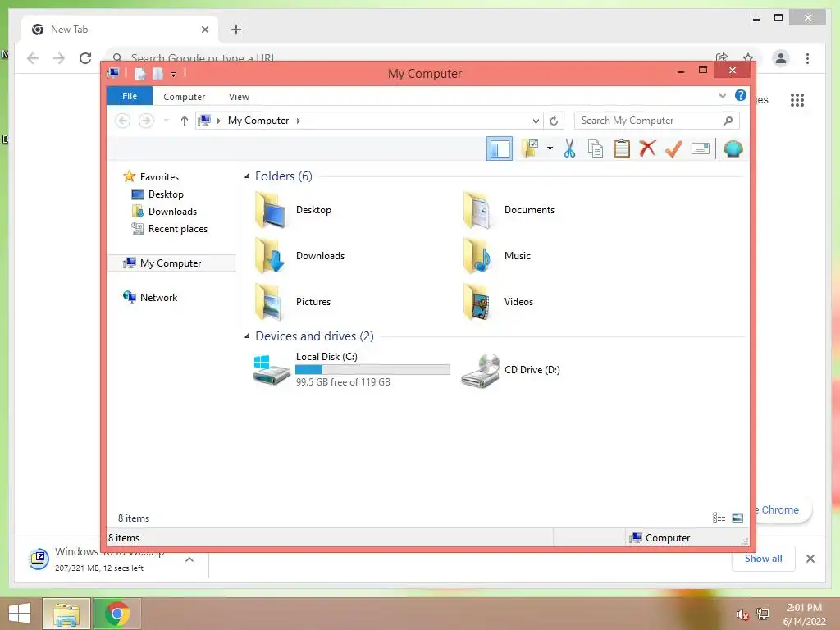Switch to large icons view
This screenshot has width=840, height=630.
[x=737, y=517]
